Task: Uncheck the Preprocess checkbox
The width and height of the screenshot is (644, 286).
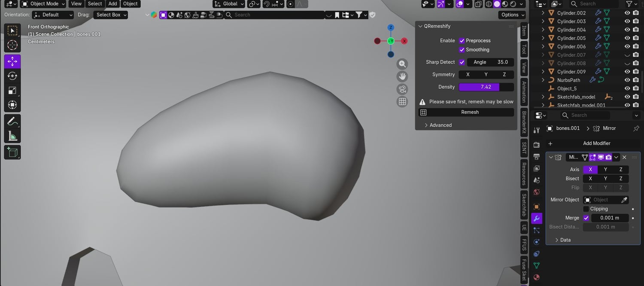Action: pyautogui.click(x=462, y=41)
